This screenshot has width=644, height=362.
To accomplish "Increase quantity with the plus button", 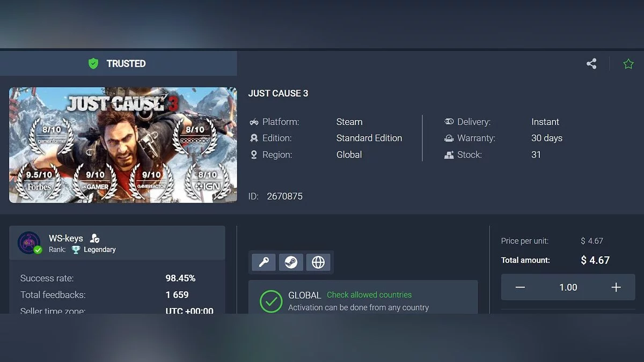I will pyautogui.click(x=616, y=287).
